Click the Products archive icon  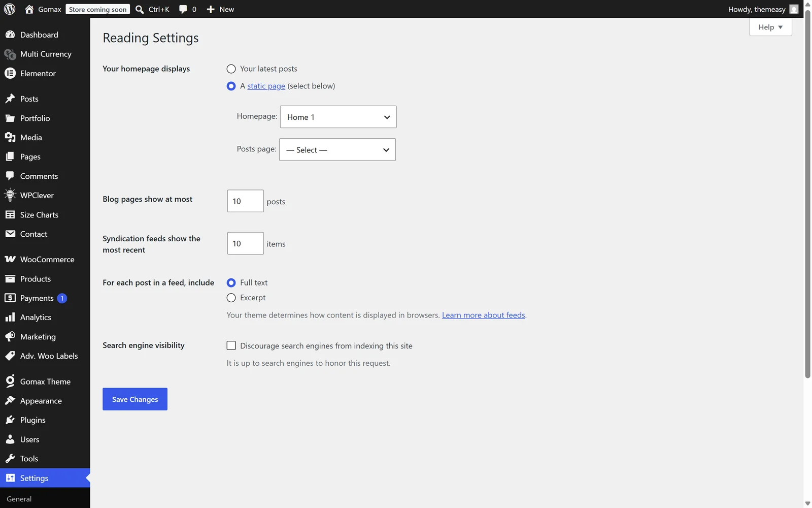(x=10, y=278)
